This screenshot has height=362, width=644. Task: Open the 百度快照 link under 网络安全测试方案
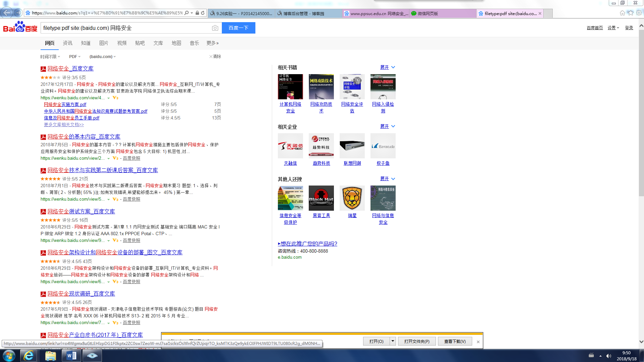132,240
